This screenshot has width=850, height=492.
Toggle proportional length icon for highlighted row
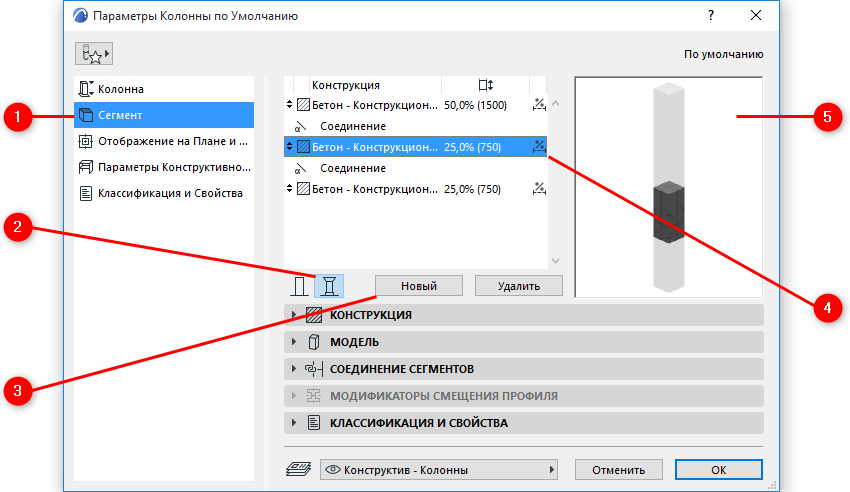point(539,146)
